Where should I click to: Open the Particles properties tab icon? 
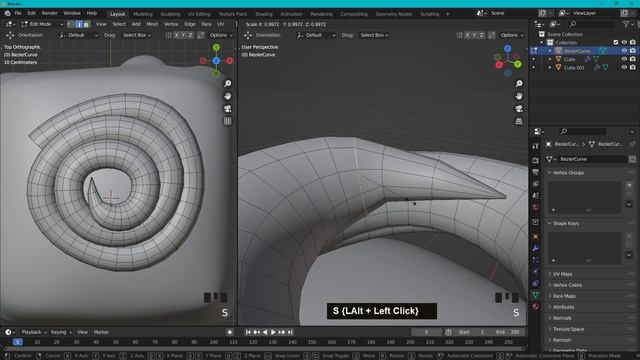(x=536, y=260)
